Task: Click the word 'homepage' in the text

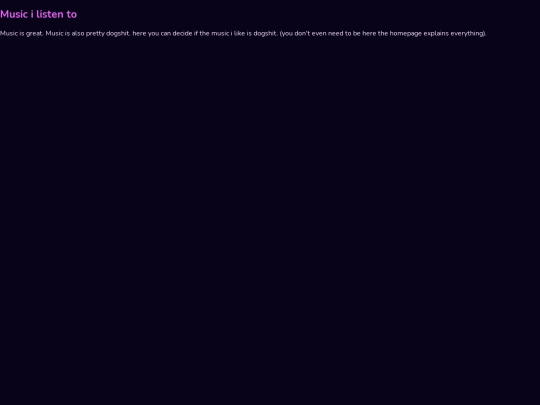Action: 406,34
